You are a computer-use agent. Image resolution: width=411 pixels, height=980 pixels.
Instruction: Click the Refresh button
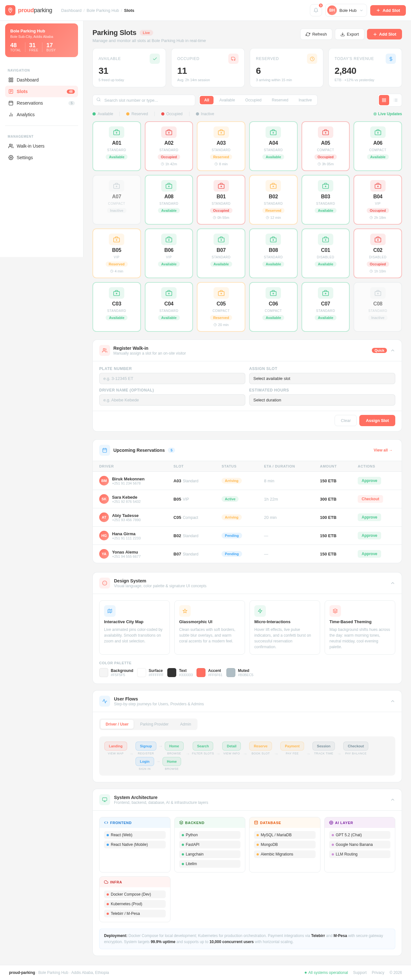click(x=316, y=34)
